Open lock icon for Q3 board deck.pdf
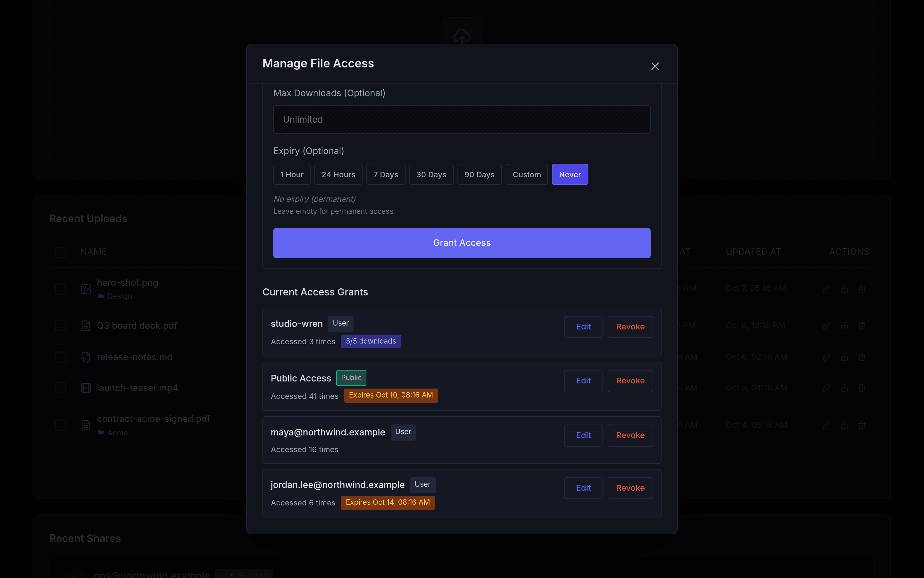The height and width of the screenshot is (578, 924). 844,325
